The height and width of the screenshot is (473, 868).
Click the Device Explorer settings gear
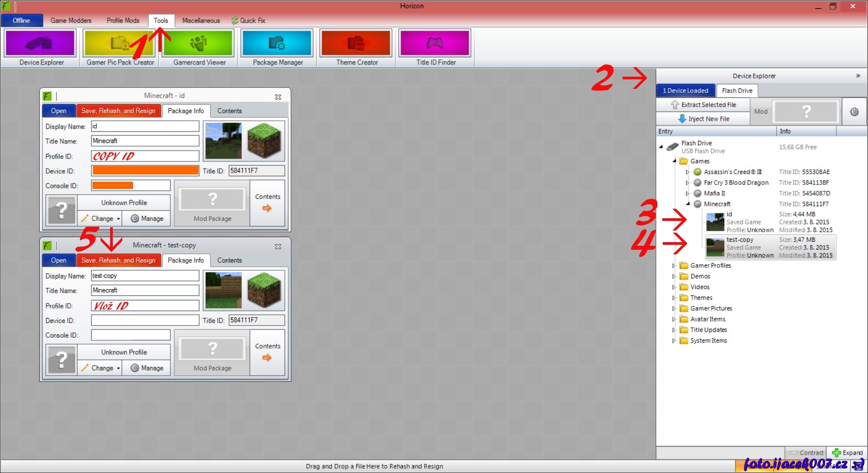tap(854, 112)
